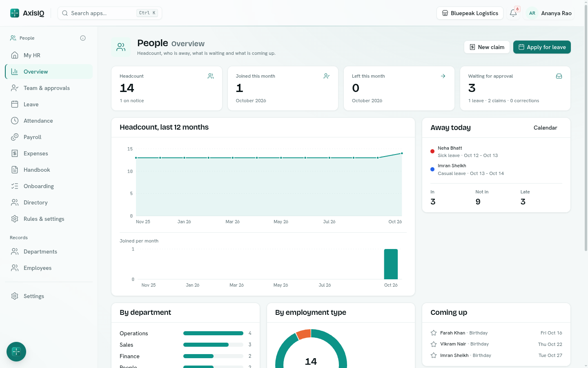Open the Handbook page

point(49,170)
